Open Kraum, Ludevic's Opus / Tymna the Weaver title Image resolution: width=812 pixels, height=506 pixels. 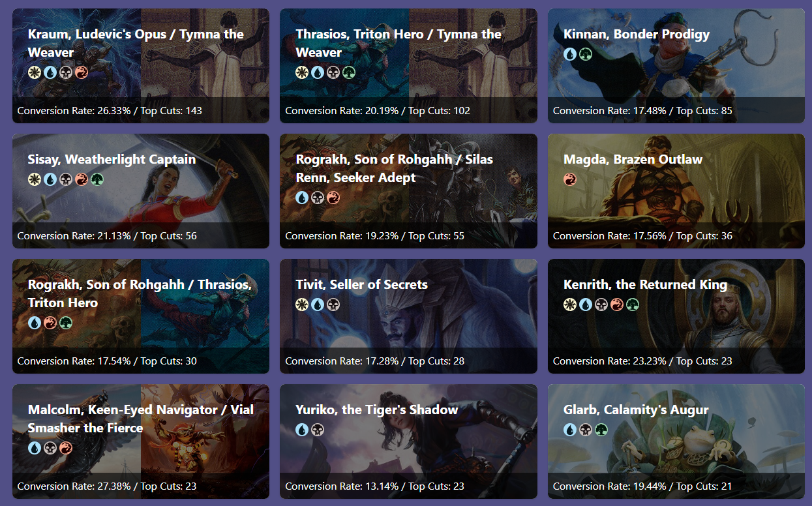pyautogui.click(x=136, y=43)
